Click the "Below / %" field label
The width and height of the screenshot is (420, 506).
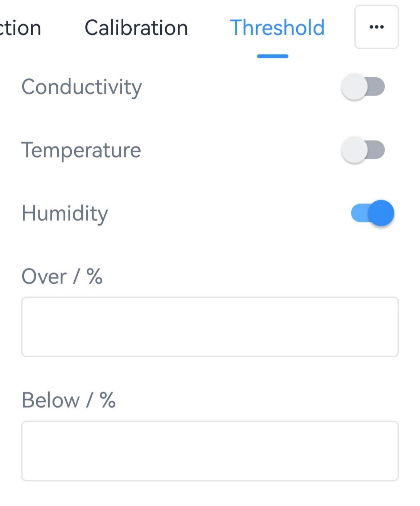pyautogui.click(x=69, y=400)
